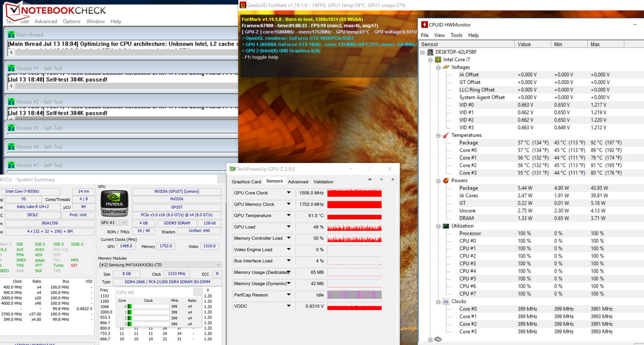
Task: Open the GPU Memory Clock sensor dropdown
Action: point(288,204)
